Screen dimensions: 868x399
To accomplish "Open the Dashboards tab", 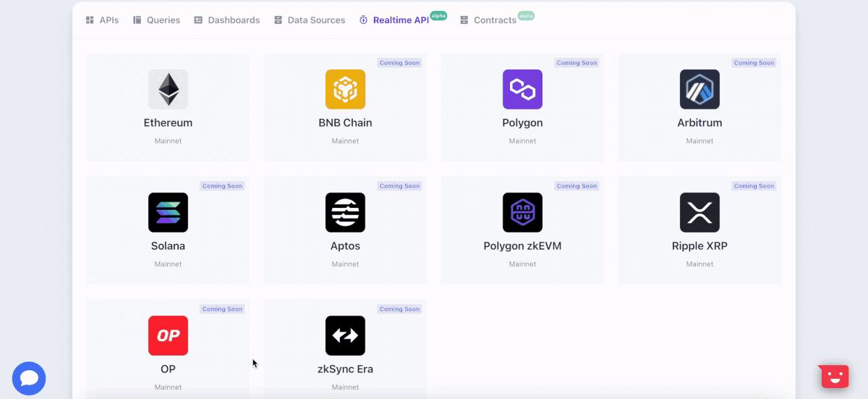I will coord(226,20).
